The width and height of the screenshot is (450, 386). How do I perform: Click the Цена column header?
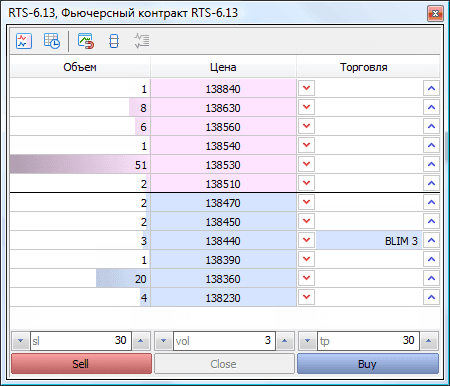click(223, 67)
